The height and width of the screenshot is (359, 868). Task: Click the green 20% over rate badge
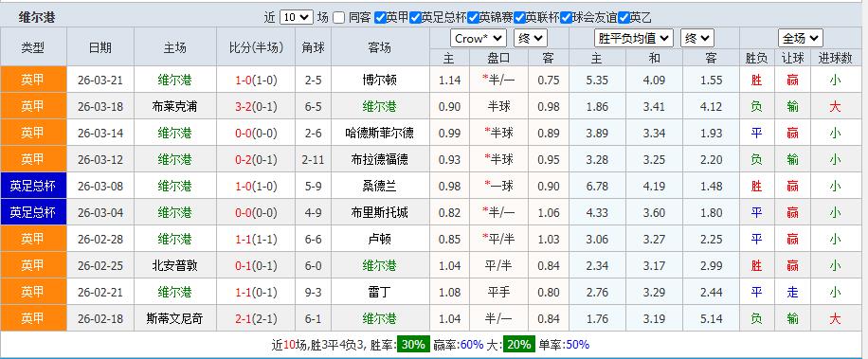[520, 345]
